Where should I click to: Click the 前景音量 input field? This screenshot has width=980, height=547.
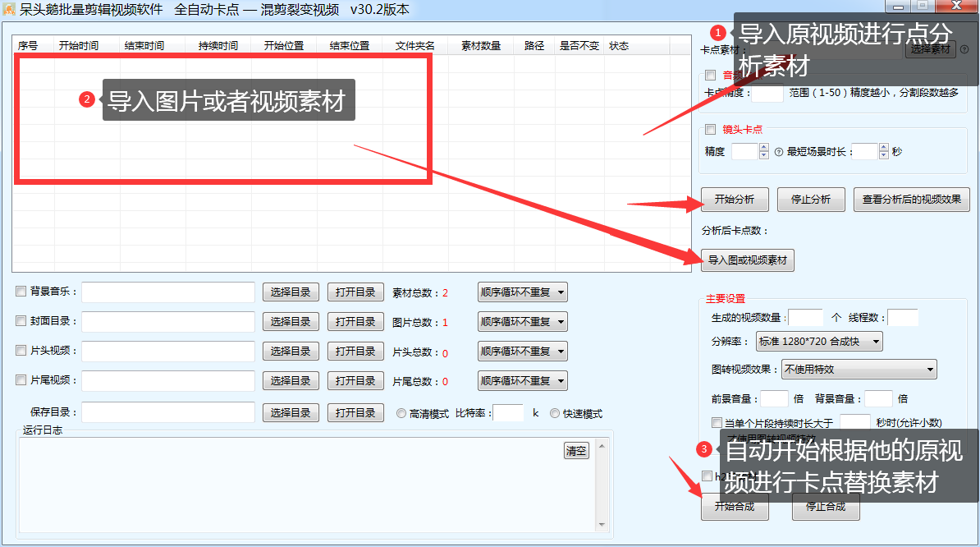(774, 398)
